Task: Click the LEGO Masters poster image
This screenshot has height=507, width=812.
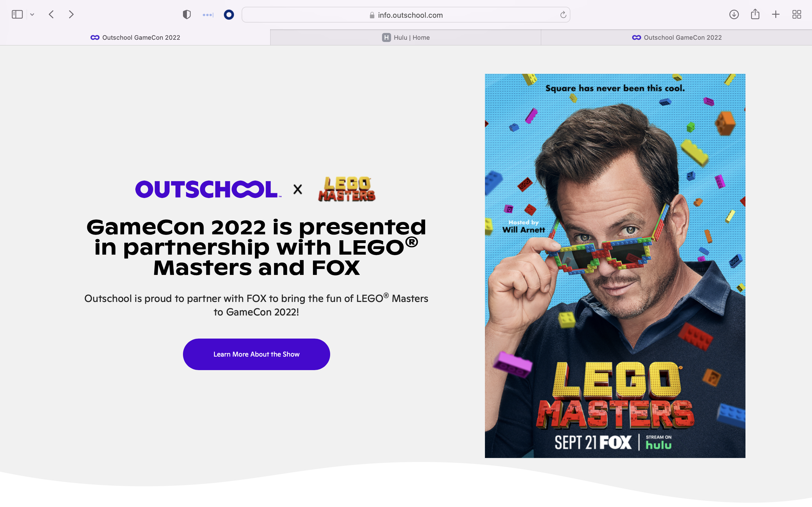Action: pos(615,266)
